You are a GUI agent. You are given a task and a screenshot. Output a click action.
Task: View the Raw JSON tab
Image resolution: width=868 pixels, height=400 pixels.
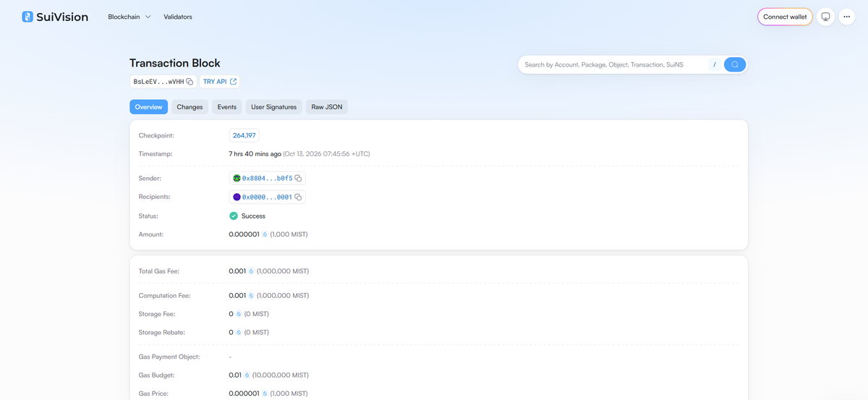(328, 107)
